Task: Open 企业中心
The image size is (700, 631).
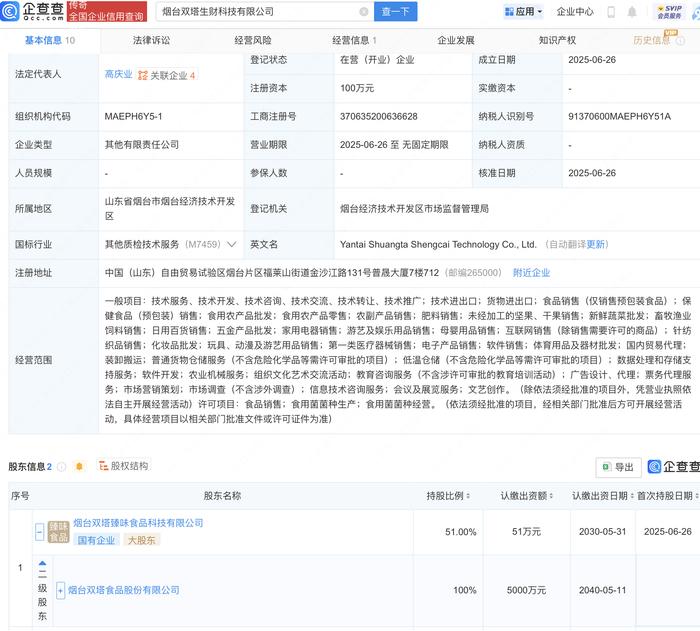Action: pos(575,12)
